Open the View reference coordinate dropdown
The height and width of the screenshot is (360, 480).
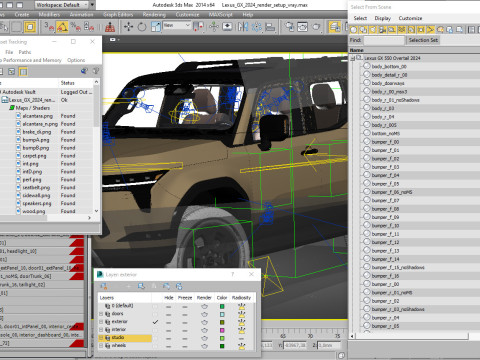(x=177, y=26)
